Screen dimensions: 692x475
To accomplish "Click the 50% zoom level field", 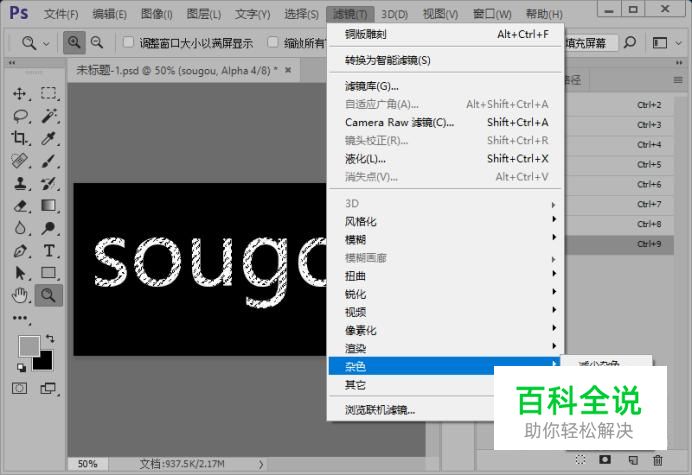I will pos(87,464).
